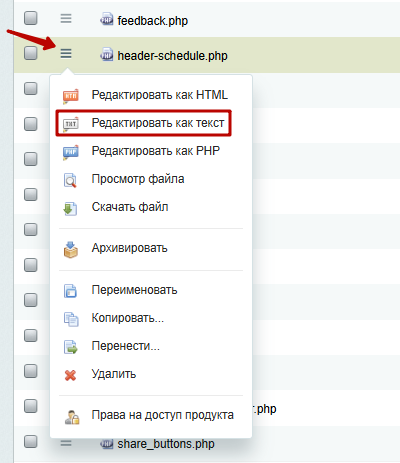Click the PHP edit icon in the context menu
Image resolution: width=400 pixels, height=463 pixels.
click(71, 152)
